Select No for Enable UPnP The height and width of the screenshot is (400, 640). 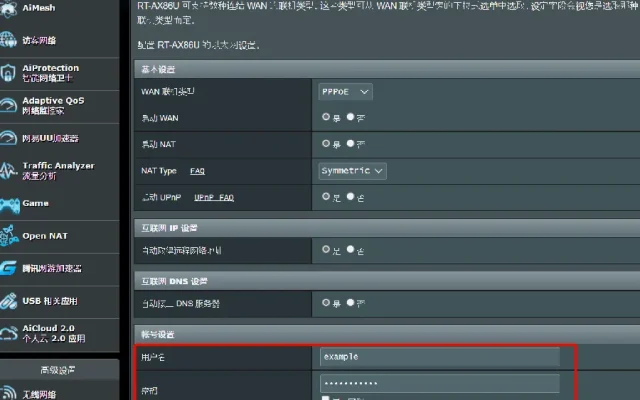[350, 196]
